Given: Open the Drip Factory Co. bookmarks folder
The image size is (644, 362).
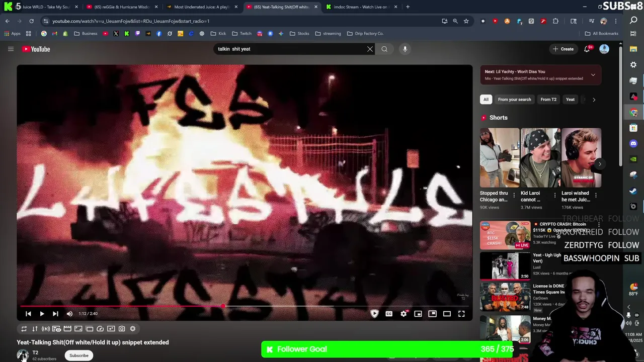Looking at the screenshot, I should point(365,34).
